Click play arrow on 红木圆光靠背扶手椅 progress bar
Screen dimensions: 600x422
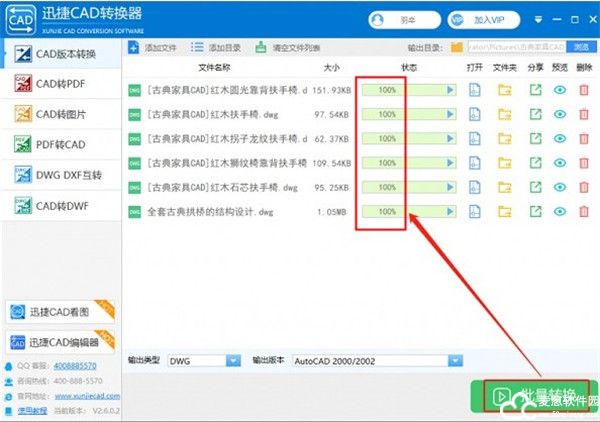coord(450,90)
